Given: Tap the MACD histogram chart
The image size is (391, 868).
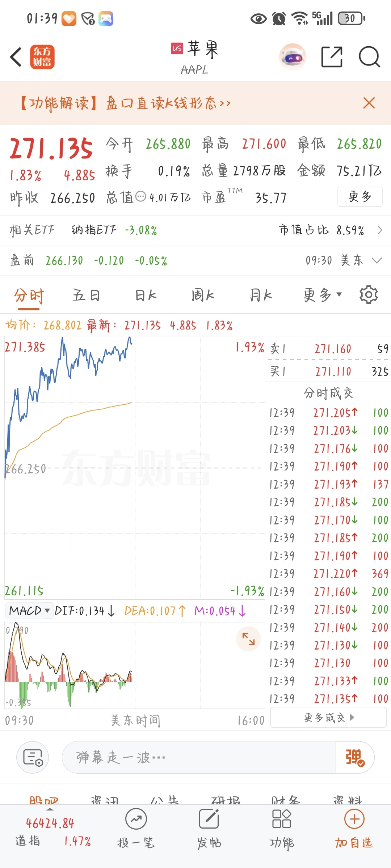Looking at the screenshot, I should pyautogui.click(x=135, y=665).
